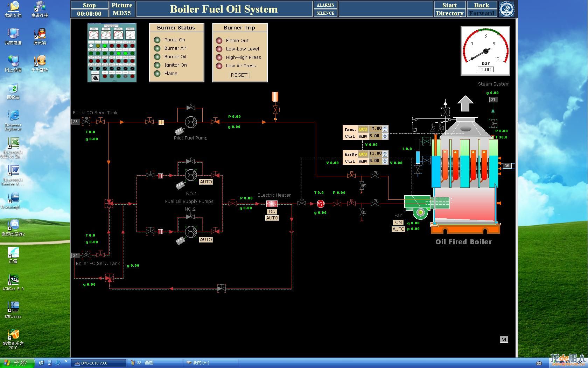Viewport: 588px width, 368px height.
Task: Toggle Fan ON
Action: [398, 223]
